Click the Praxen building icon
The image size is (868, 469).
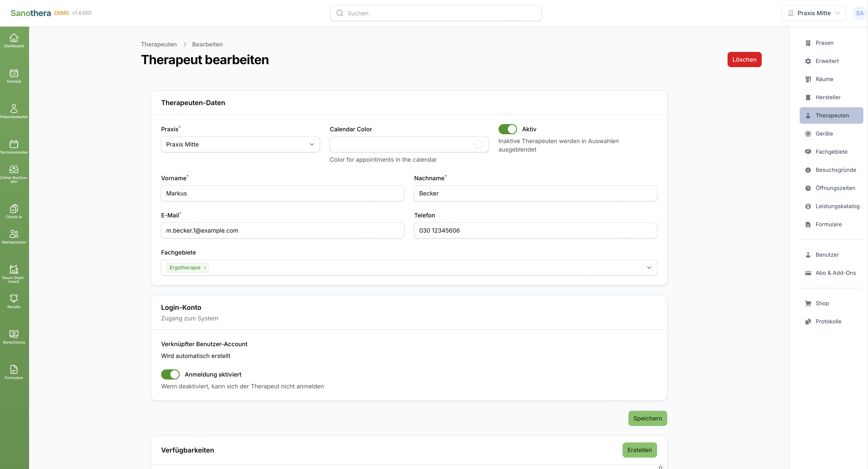point(808,43)
